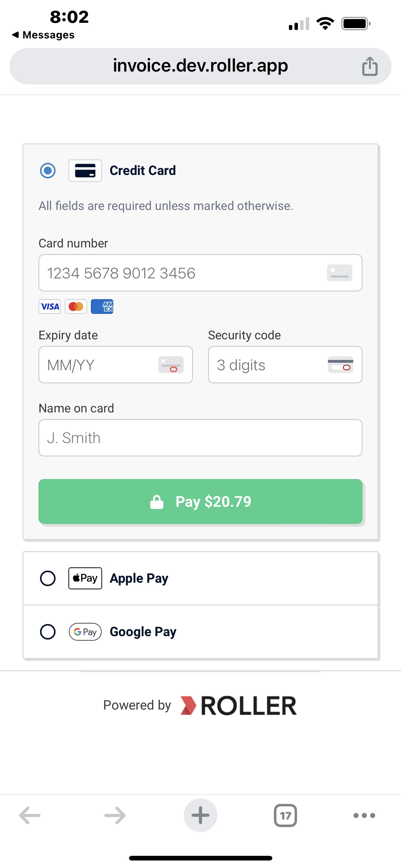Go forward with the right arrow
This screenshot has height=868, width=401.
pyautogui.click(x=115, y=816)
